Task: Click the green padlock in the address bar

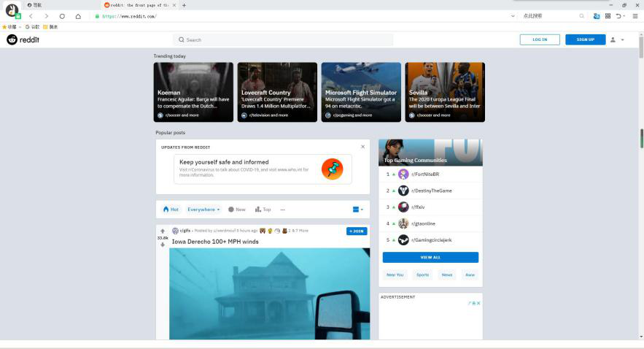Action: 97,16
